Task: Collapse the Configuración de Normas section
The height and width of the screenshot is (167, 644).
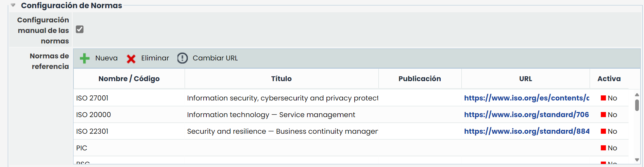Action: pyautogui.click(x=13, y=5)
